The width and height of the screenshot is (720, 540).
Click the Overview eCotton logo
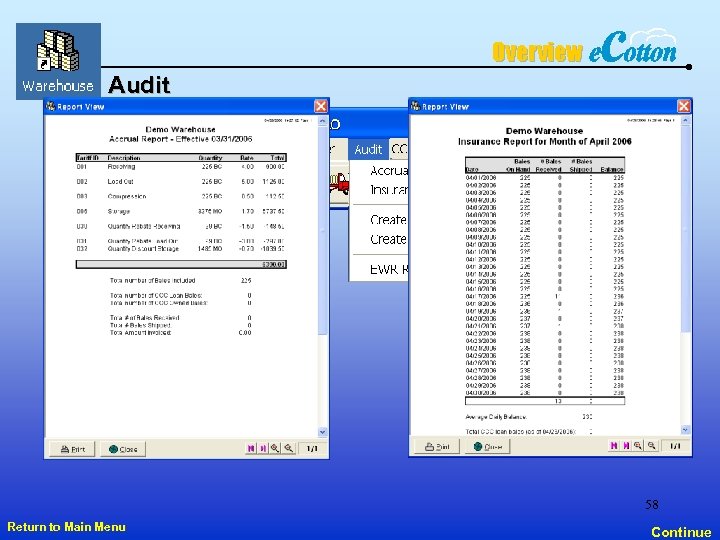pos(585,47)
